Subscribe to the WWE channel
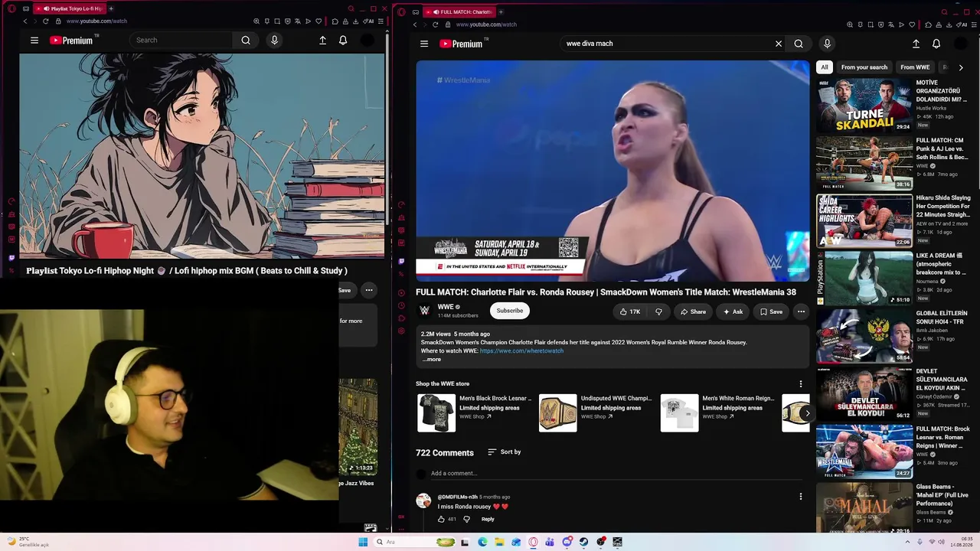Viewport: 980px width, 551px height. pyautogui.click(x=510, y=311)
